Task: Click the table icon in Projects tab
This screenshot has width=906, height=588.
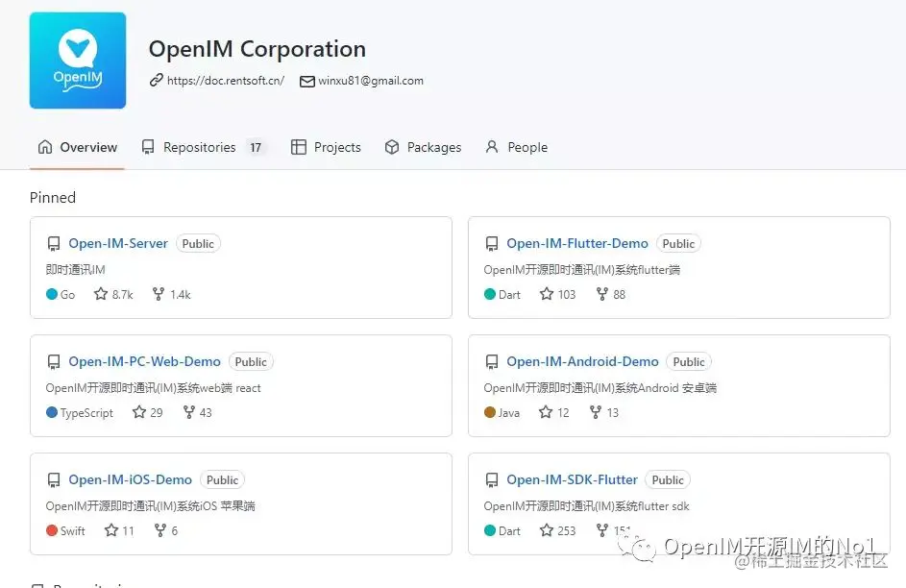Action: 299,147
